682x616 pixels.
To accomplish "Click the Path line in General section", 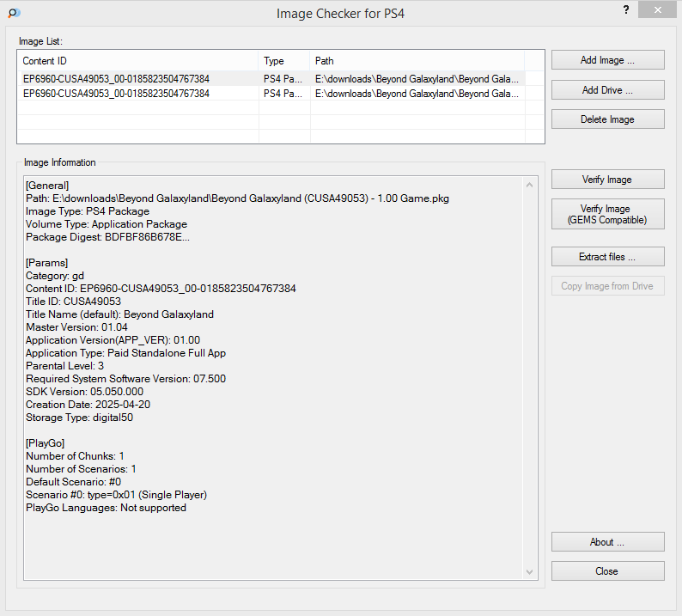I will click(x=237, y=198).
